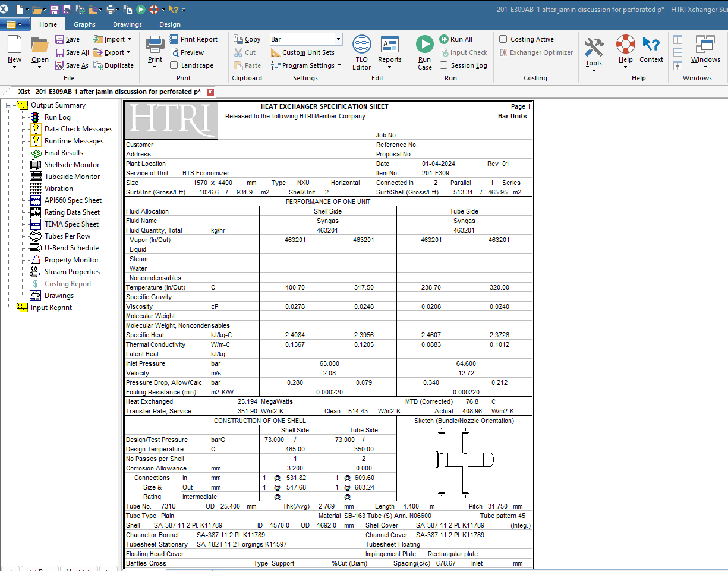Click the Save button in File group

[67, 39]
